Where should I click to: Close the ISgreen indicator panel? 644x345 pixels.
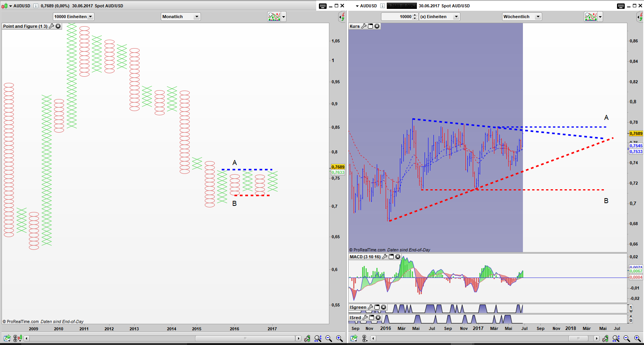point(384,307)
